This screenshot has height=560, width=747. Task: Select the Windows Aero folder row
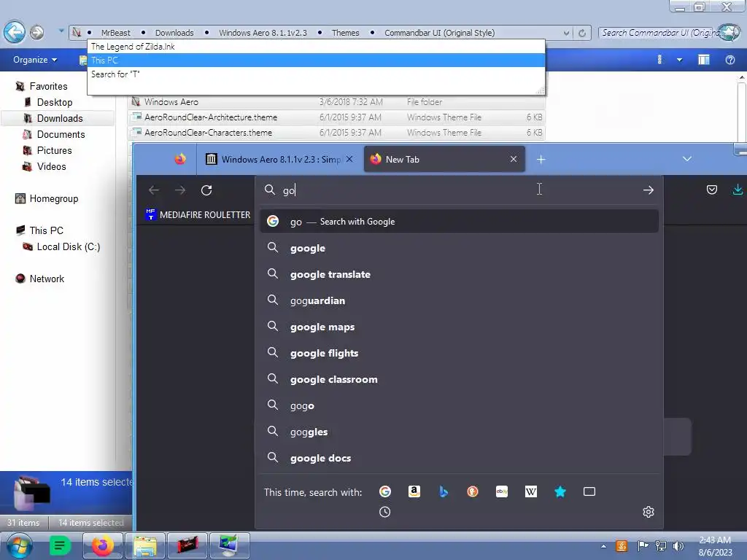click(336, 102)
